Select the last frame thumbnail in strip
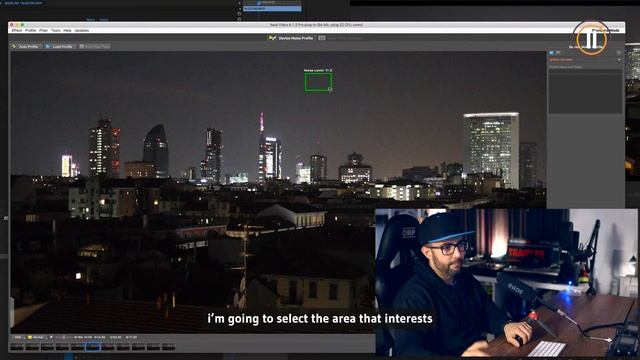Image resolution: width=640 pixels, height=360 pixels. pyautogui.click(x=169, y=347)
